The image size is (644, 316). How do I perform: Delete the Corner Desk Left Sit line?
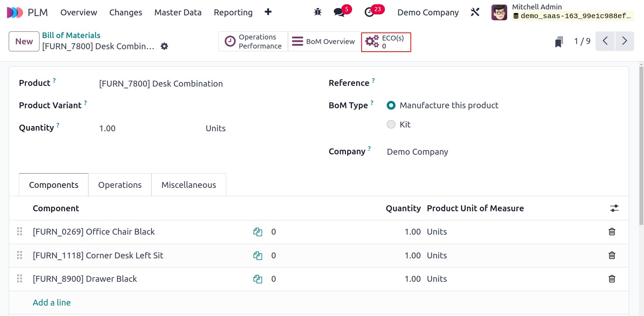[612, 256]
